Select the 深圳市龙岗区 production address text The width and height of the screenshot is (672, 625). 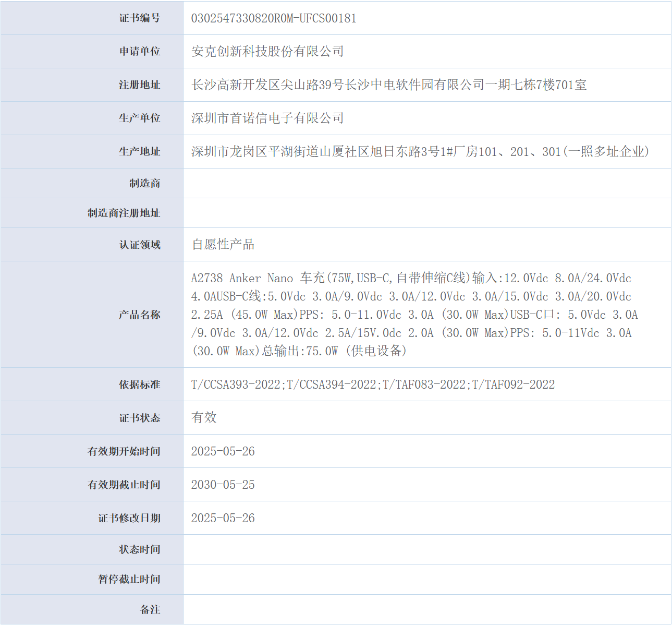pyautogui.click(x=420, y=151)
